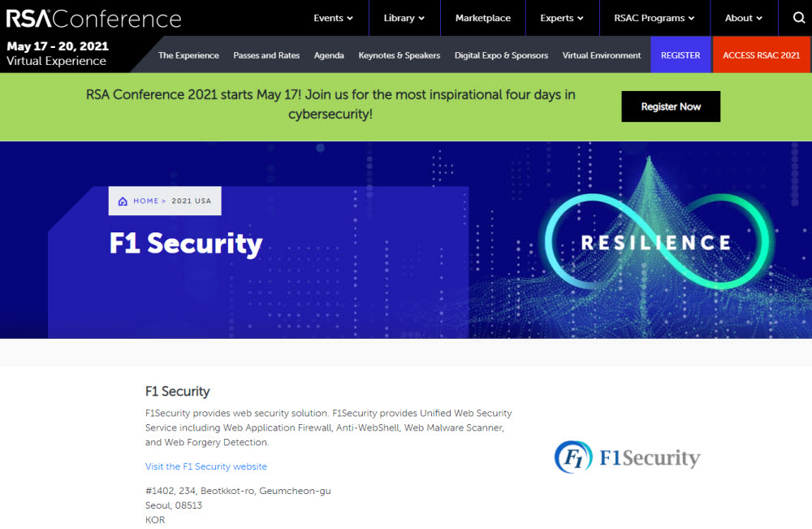Viewport: 812px width, 529px height.
Task: Click the green banner announcement text
Action: click(x=330, y=104)
